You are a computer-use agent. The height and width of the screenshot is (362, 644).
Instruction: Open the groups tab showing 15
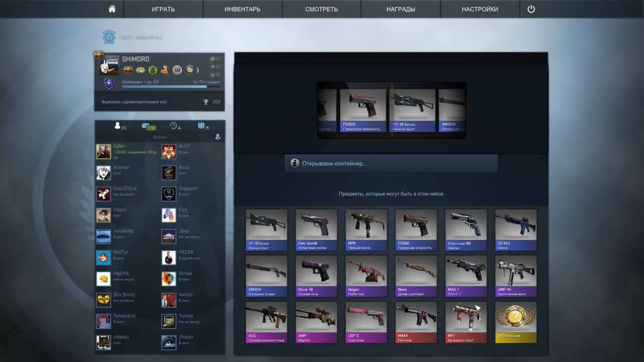click(203, 126)
